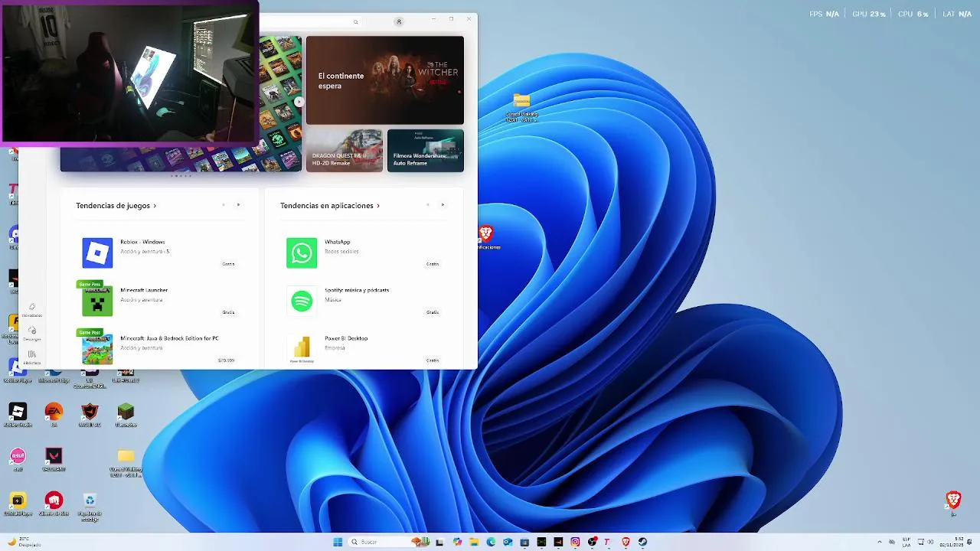The width and height of the screenshot is (980, 551).
Task: Open the Roblox Studio desktop shortcut
Action: [x=18, y=412]
